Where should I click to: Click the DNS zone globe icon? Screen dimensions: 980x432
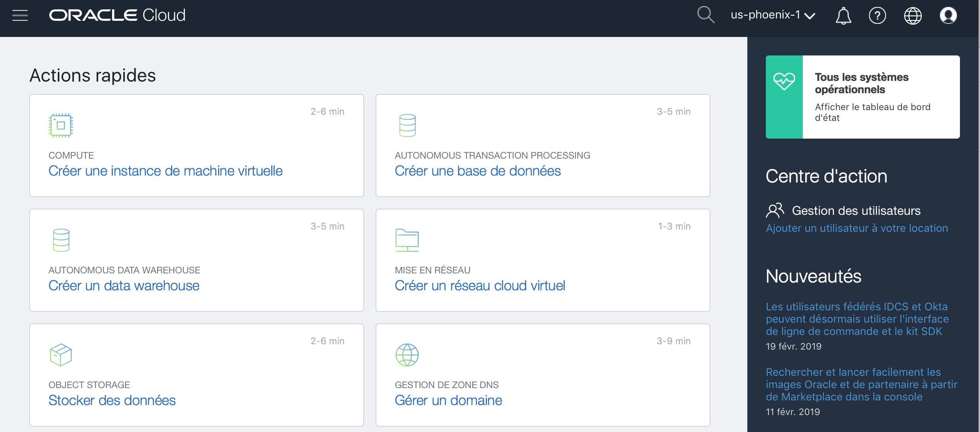pos(407,355)
